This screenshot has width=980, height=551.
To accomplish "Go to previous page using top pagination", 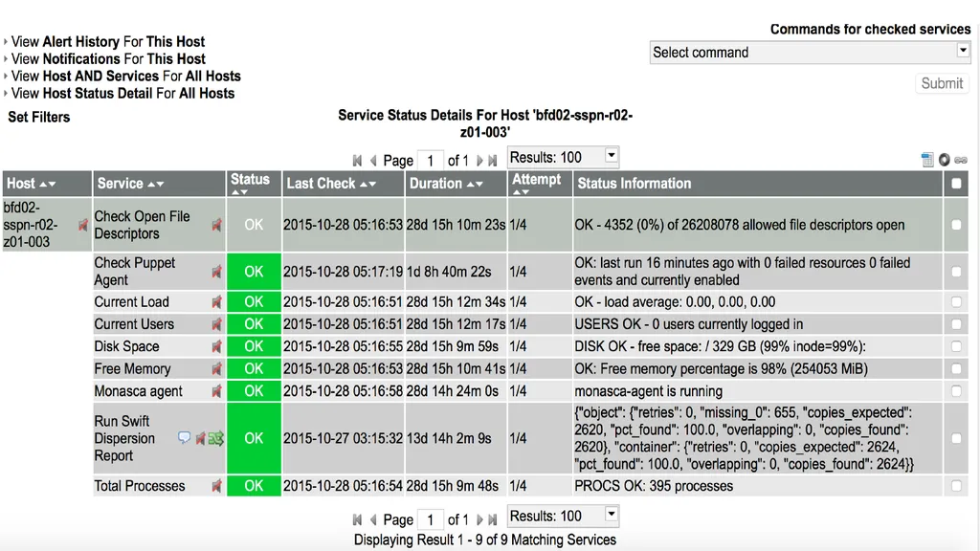I will (373, 161).
